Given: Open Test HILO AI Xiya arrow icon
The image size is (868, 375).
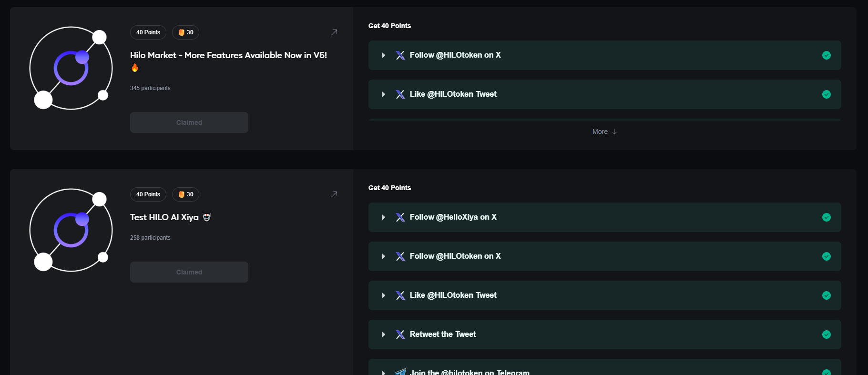Looking at the screenshot, I should coord(334,194).
